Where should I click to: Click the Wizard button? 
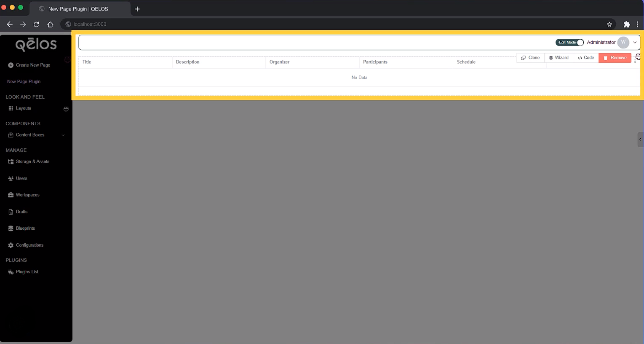click(558, 58)
